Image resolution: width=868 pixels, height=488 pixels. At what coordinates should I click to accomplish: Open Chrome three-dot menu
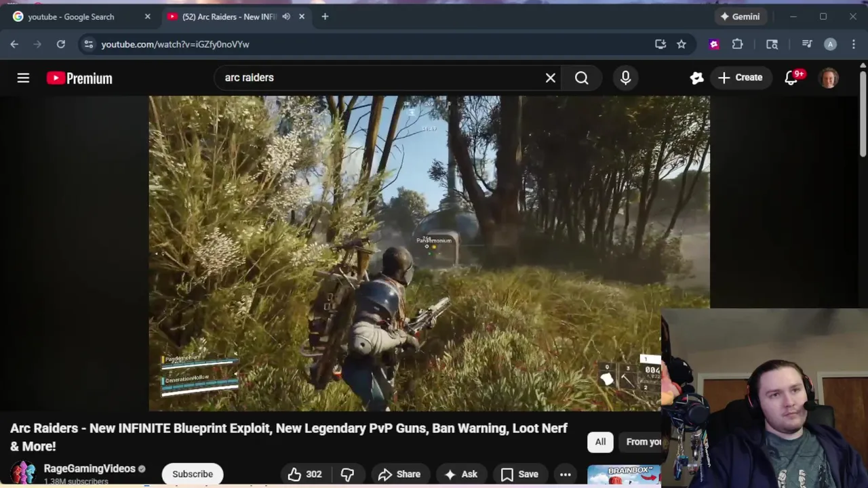(854, 44)
